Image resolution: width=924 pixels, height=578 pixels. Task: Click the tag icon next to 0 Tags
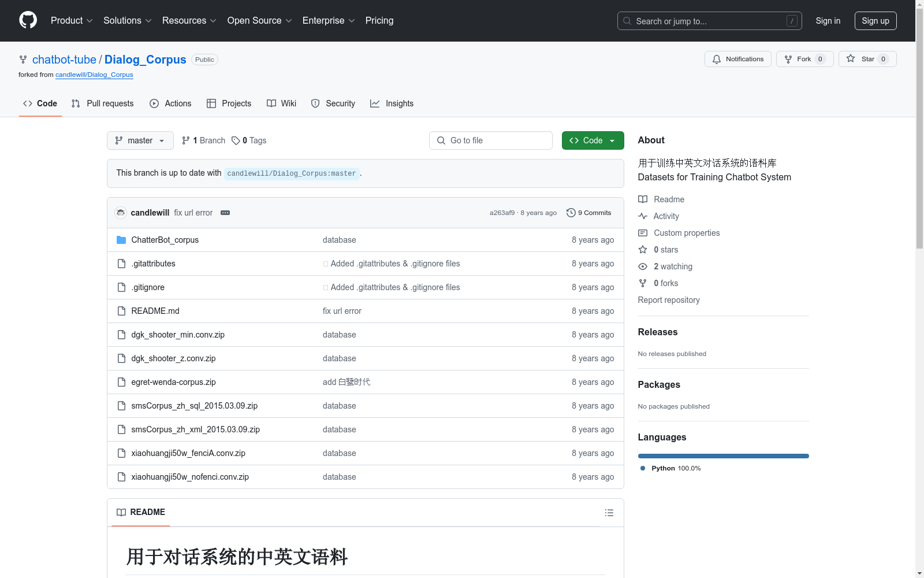click(236, 140)
